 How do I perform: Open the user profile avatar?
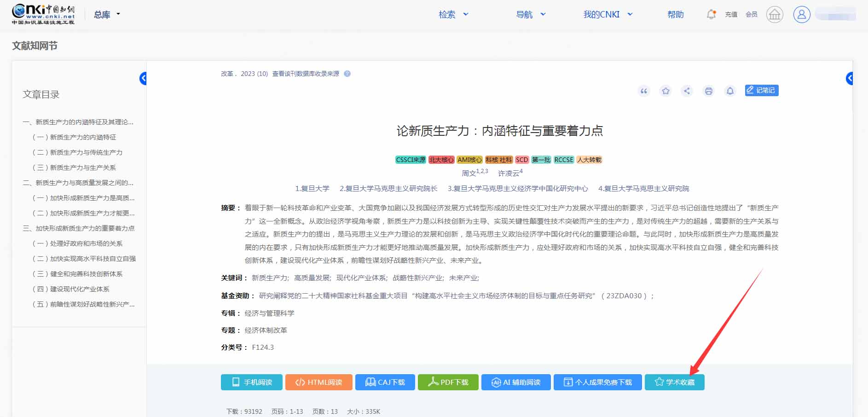[801, 15]
